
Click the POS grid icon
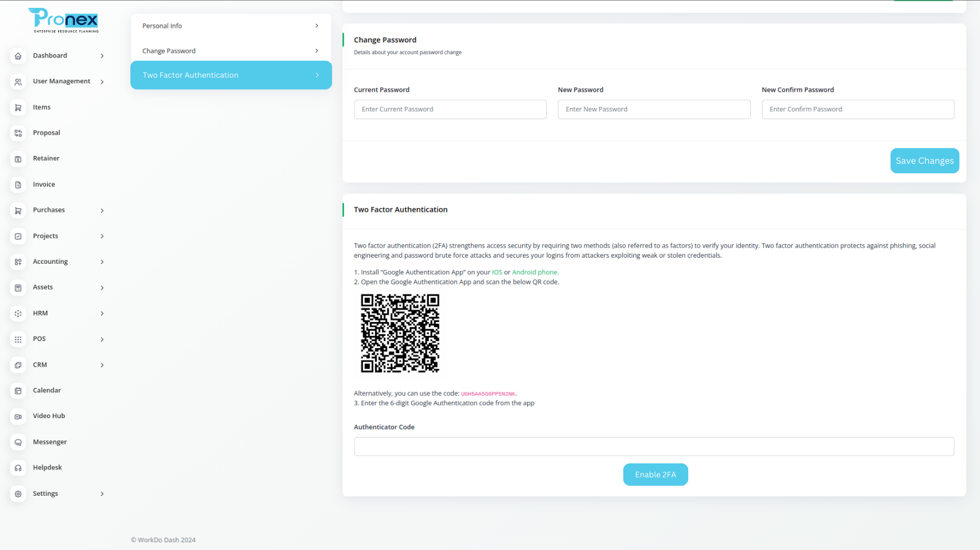point(18,339)
